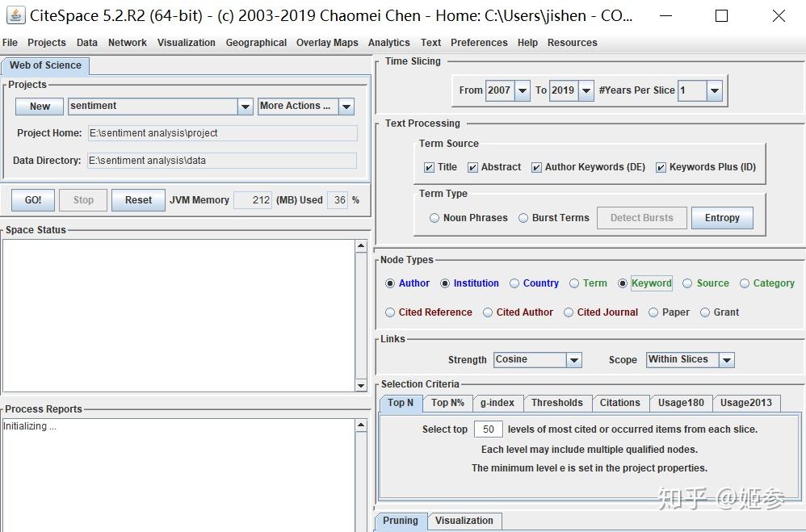This screenshot has width=806, height=532.
Task: Toggle the Keywords Plus (ID) checkbox
Action: click(x=661, y=167)
